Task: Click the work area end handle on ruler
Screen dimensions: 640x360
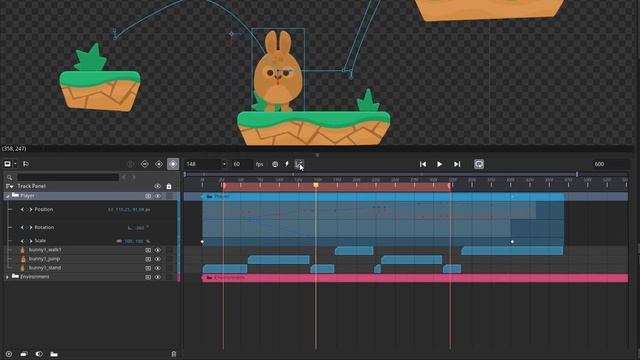Action: 450,186
